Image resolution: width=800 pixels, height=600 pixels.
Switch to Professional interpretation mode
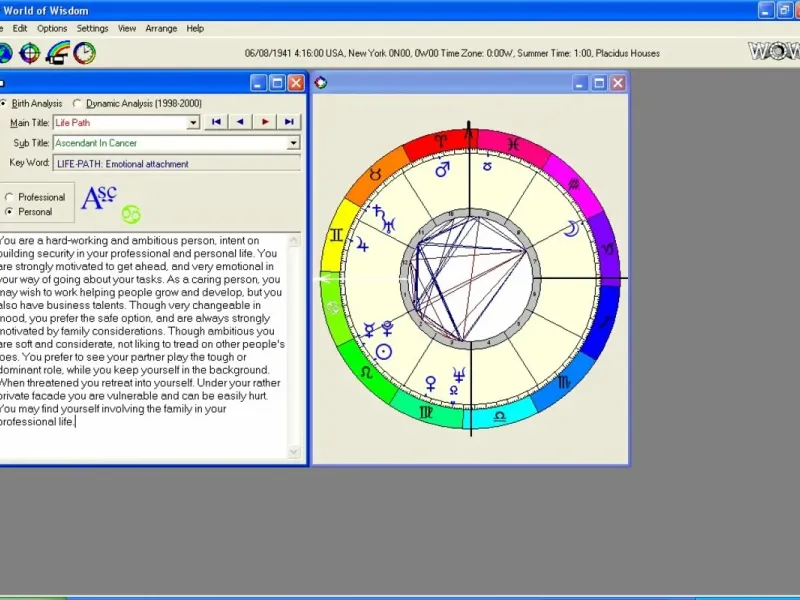point(10,197)
